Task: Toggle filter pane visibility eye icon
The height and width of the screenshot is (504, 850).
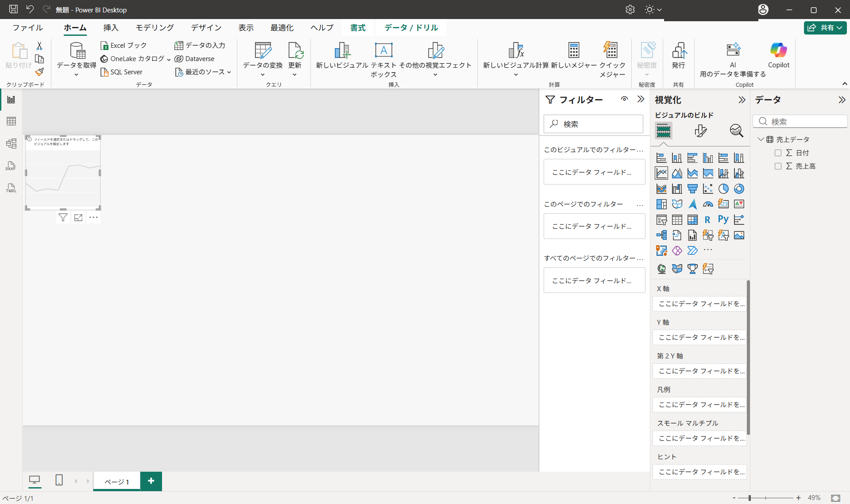Action: pos(624,99)
